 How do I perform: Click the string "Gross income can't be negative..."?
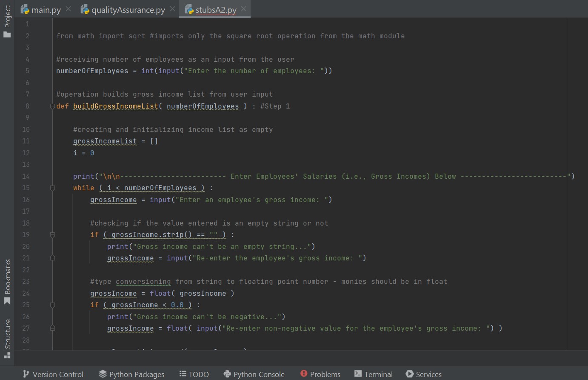click(x=207, y=317)
